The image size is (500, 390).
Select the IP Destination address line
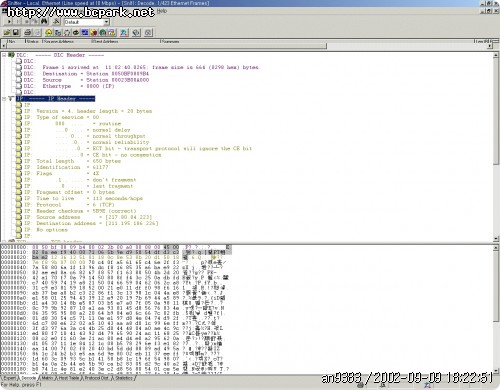(x=91, y=223)
